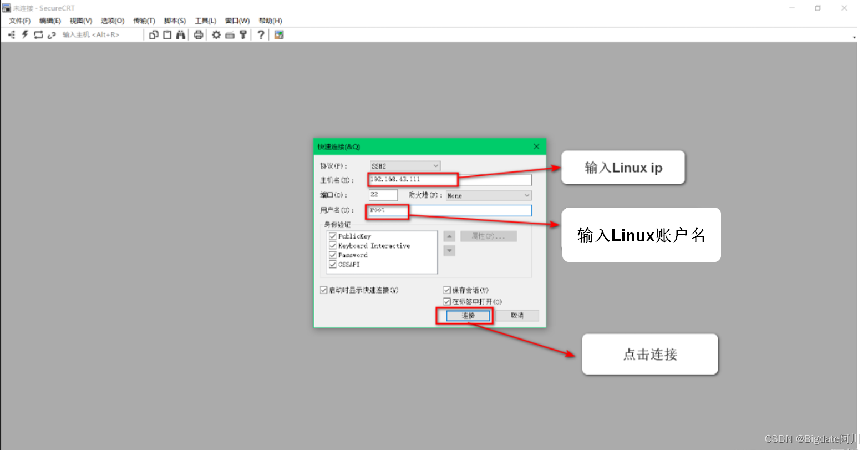Close the 快速连接 dialog with X
The width and height of the screenshot is (868, 450).
[x=536, y=146]
